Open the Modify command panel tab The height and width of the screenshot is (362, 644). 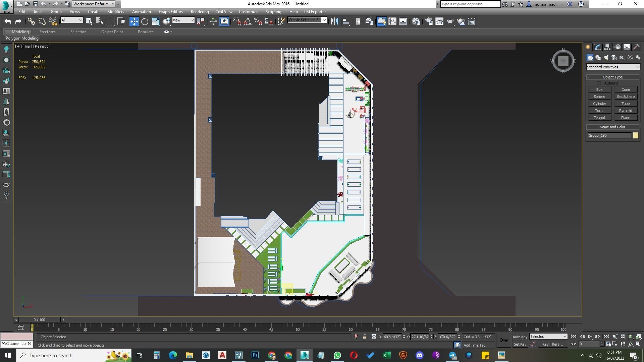tap(598, 47)
